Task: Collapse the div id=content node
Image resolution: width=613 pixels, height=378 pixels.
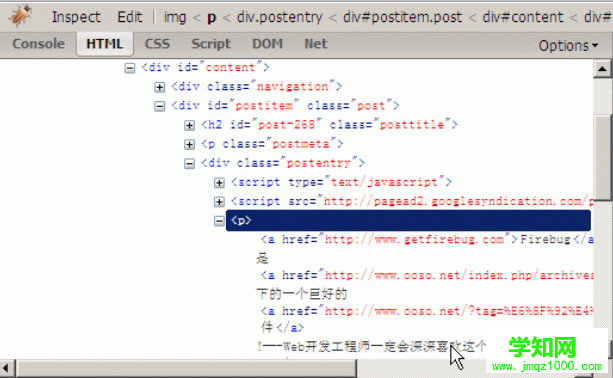Action: click(x=130, y=68)
